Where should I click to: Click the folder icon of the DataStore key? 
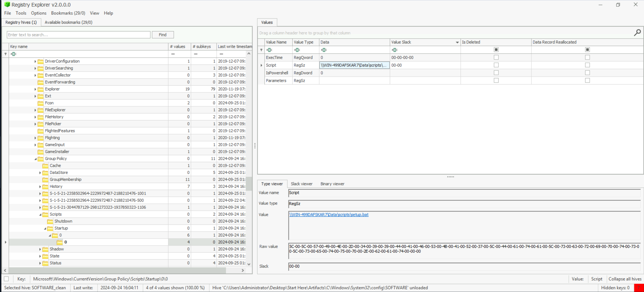[x=45, y=173]
